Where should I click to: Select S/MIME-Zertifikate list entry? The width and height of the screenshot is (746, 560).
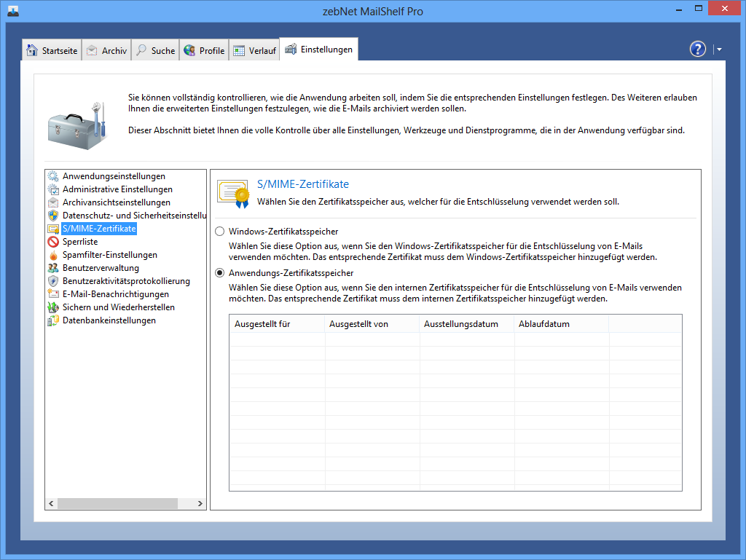99,229
